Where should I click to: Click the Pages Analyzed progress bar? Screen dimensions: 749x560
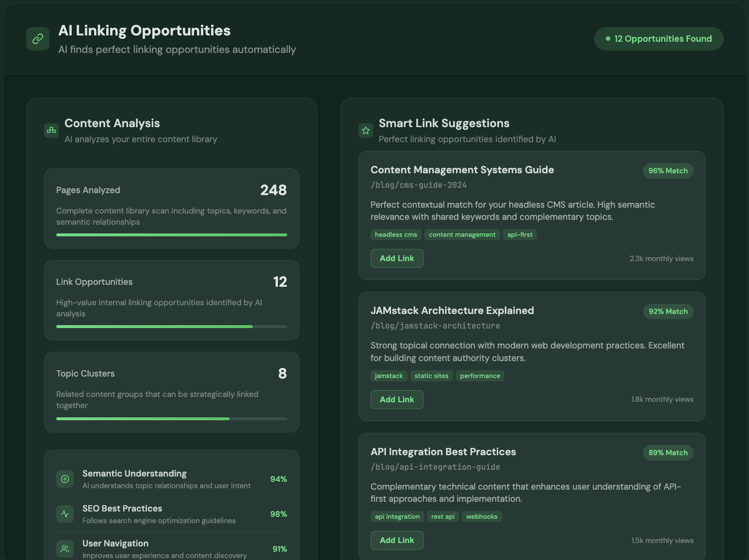(171, 235)
